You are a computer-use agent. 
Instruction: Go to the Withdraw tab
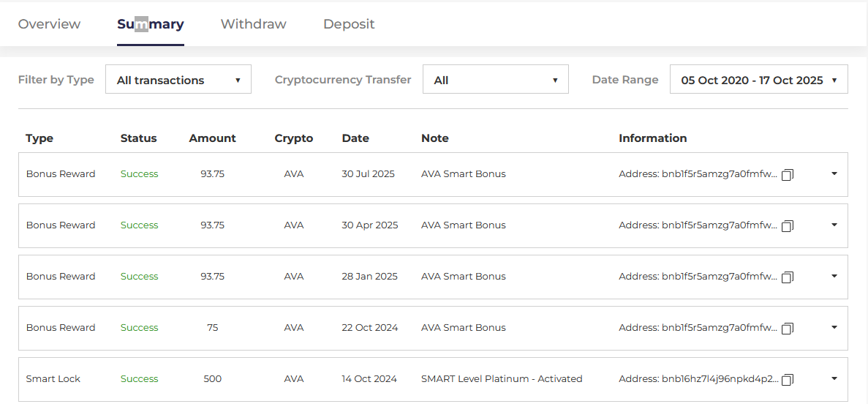254,24
